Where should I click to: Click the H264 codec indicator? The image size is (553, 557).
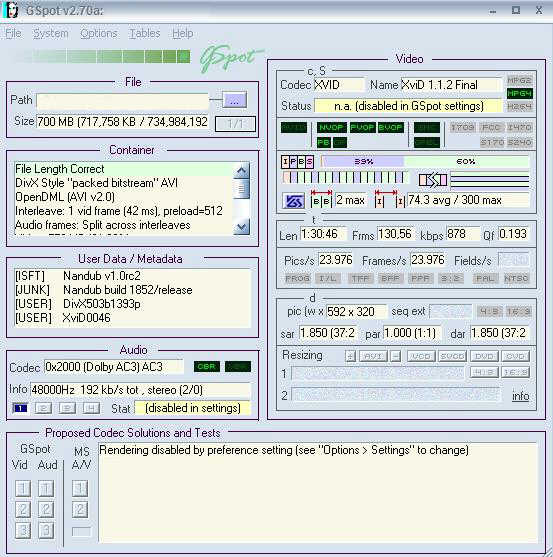coord(519,106)
